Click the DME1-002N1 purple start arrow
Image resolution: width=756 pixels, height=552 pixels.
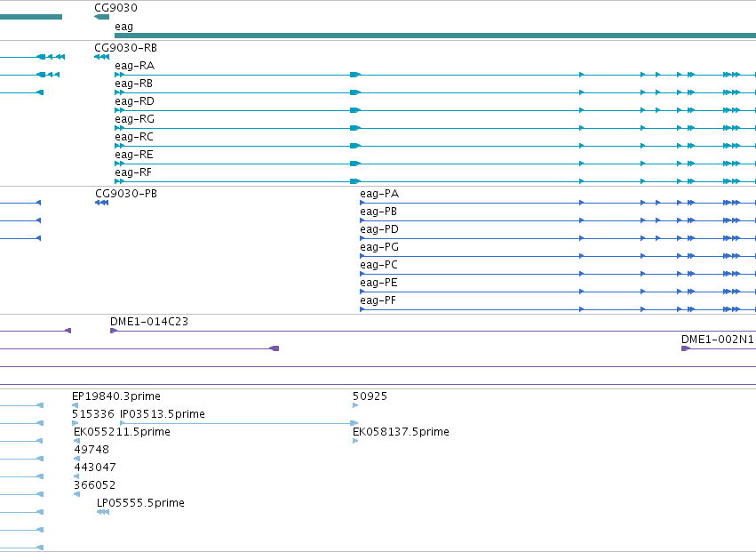686,348
